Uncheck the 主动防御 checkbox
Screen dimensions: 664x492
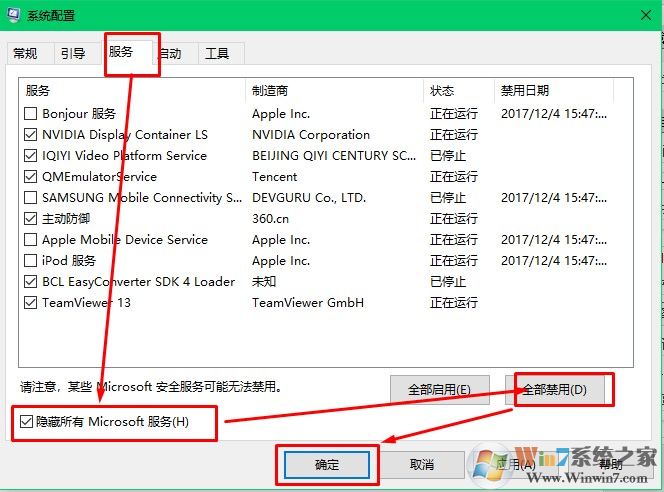[30, 218]
